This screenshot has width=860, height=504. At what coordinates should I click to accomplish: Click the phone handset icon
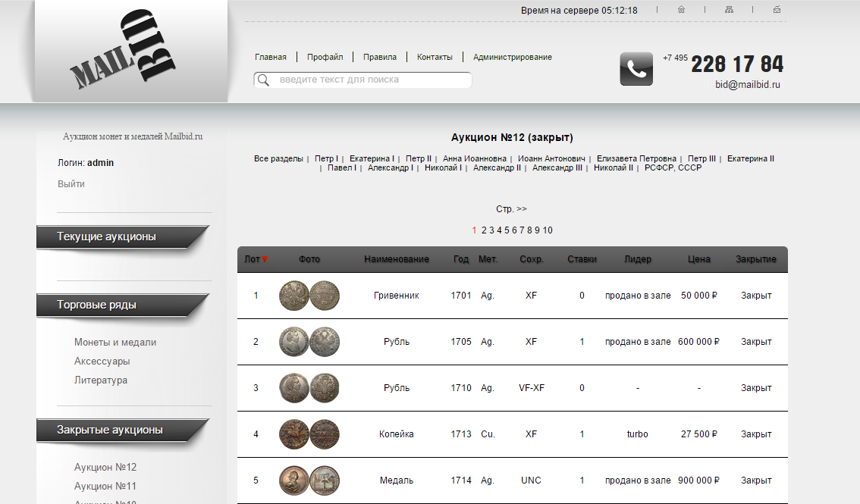click(636, 69)
